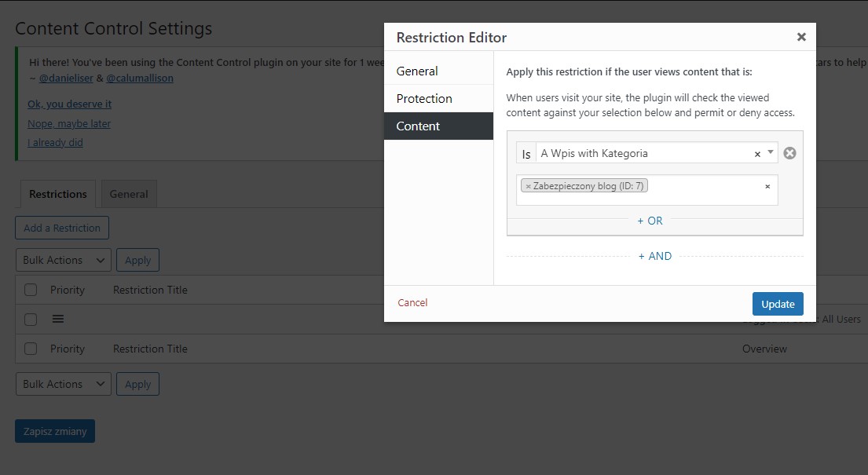The image size is (868, 475).
Task: Open the Protection section in editor
Action: click(x=438, y=98)
